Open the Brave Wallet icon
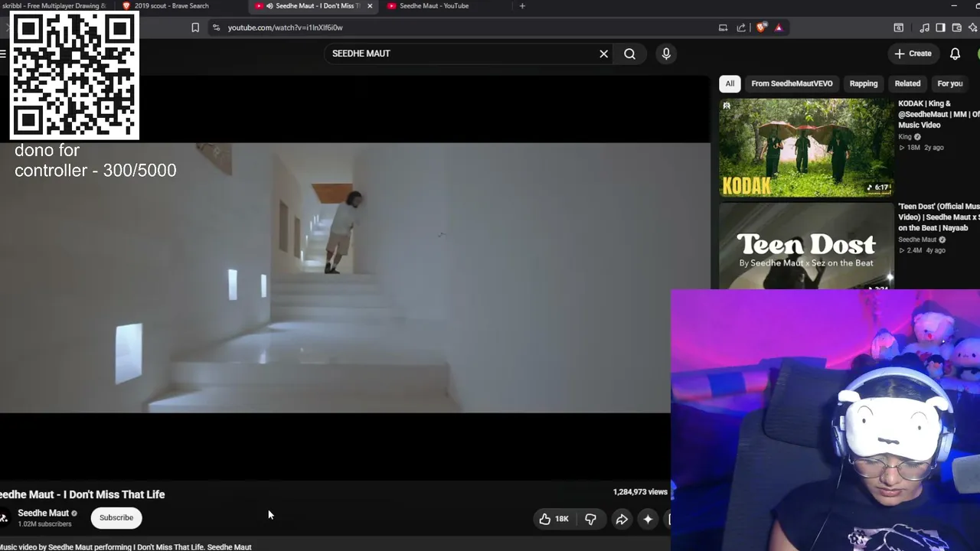Image resolution: width=980 pixels, height=551 pixels. [957, 28]
